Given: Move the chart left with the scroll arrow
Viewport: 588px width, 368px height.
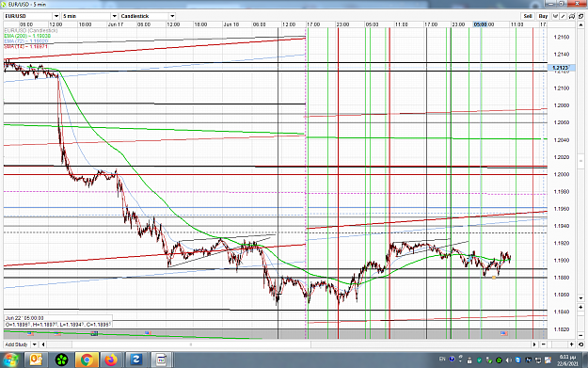Looking at the screenshot, I should [43, 344].
